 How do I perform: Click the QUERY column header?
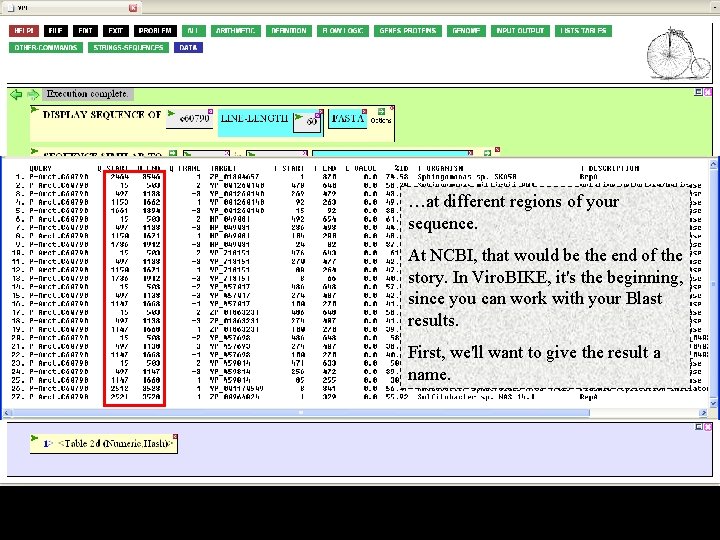click(40, 169)
